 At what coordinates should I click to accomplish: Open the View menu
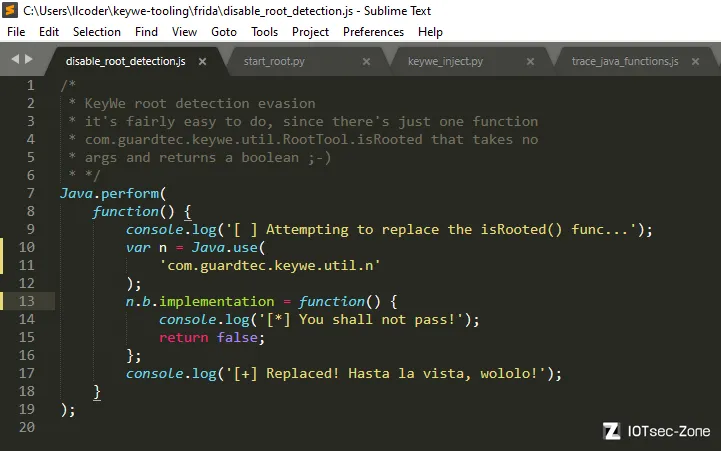coord(184,32)
